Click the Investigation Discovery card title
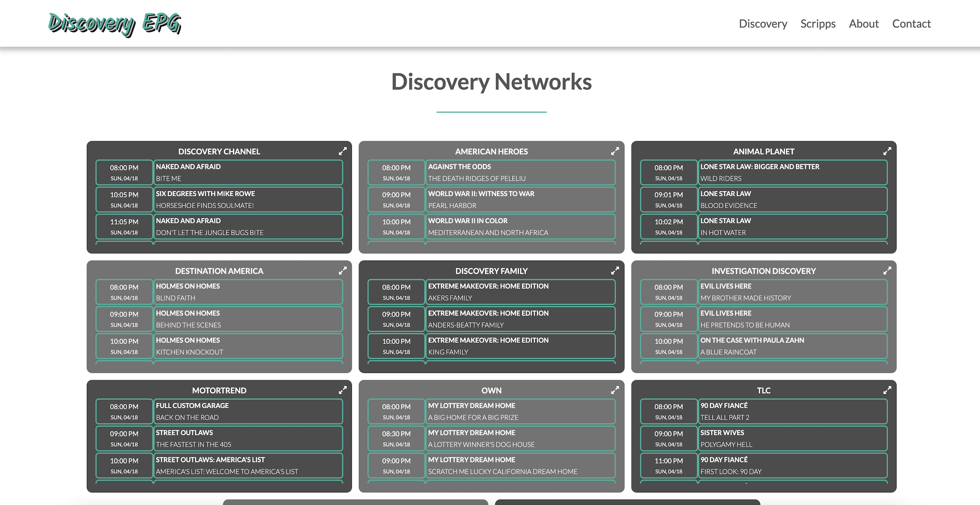 (764, 271)
